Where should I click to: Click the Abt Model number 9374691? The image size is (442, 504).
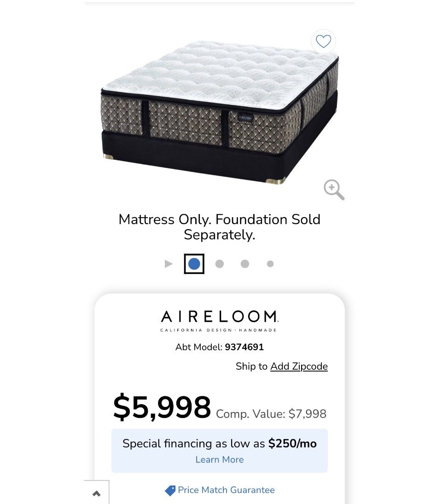point(244,347)
